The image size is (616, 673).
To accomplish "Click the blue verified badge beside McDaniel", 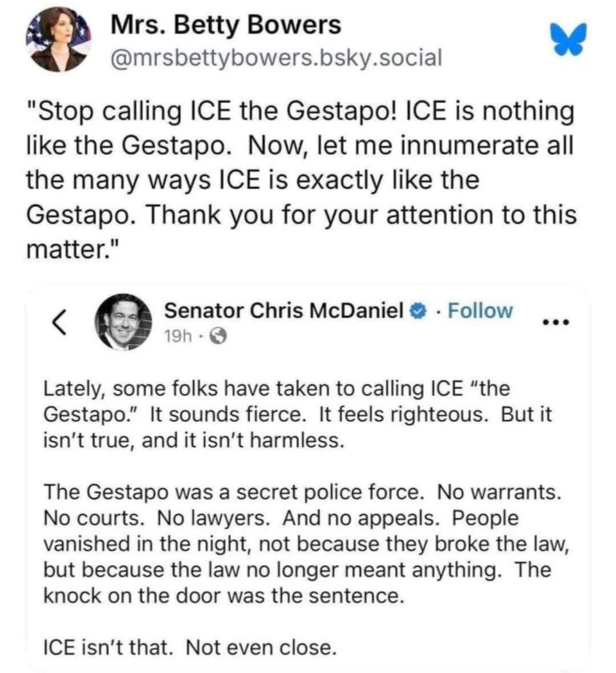I will pos(418,311).
